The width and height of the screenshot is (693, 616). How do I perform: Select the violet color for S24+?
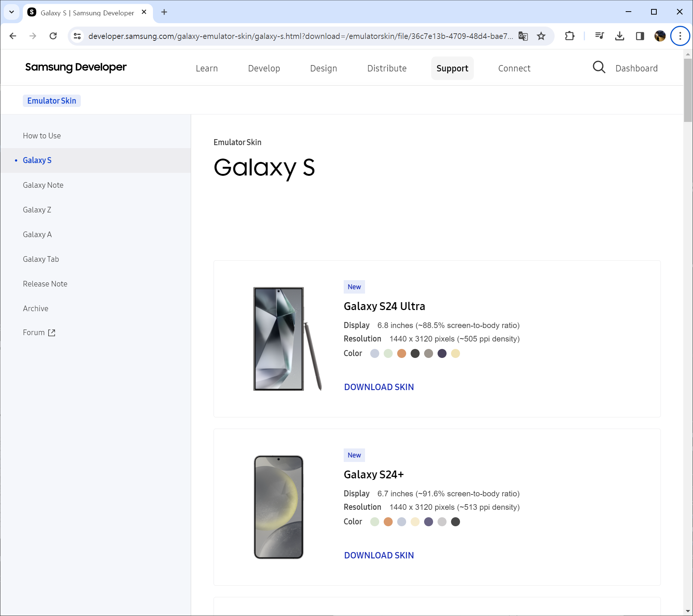429,522
